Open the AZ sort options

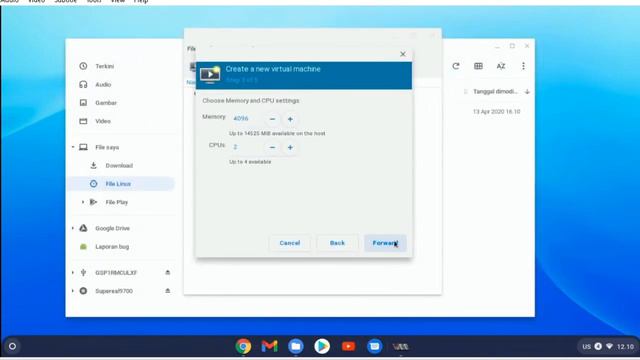[501, 66]
